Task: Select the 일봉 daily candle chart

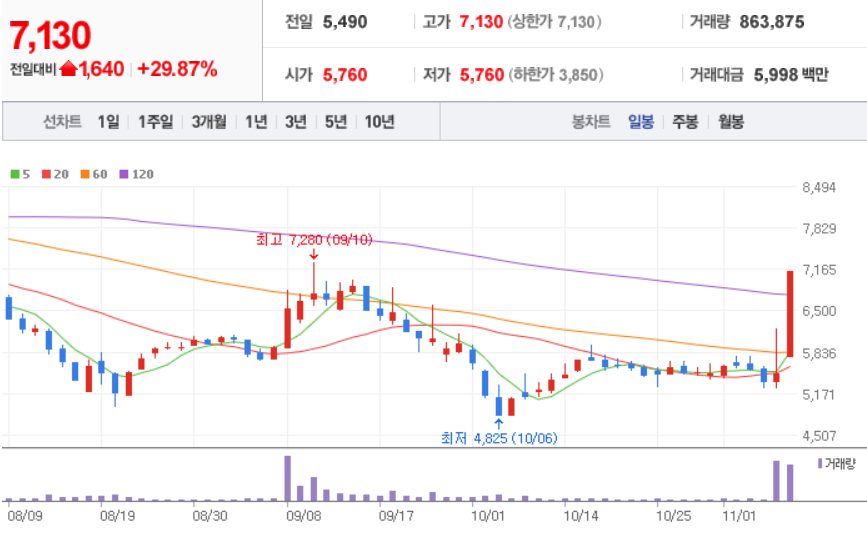Action: click(641, 121)
